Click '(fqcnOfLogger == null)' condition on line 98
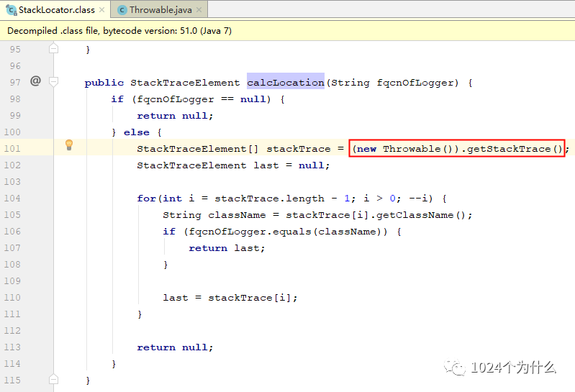 coord(202,99)
